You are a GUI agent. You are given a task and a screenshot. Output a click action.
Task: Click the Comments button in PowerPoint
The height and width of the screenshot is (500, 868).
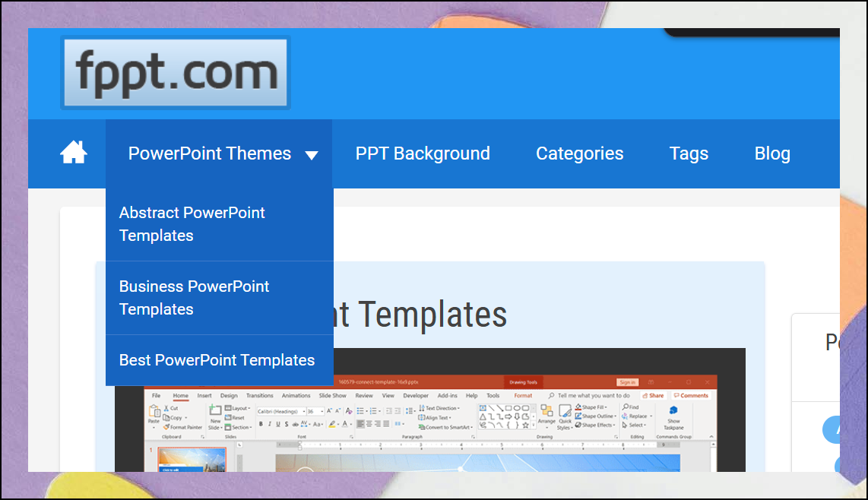tap(691, 395)
